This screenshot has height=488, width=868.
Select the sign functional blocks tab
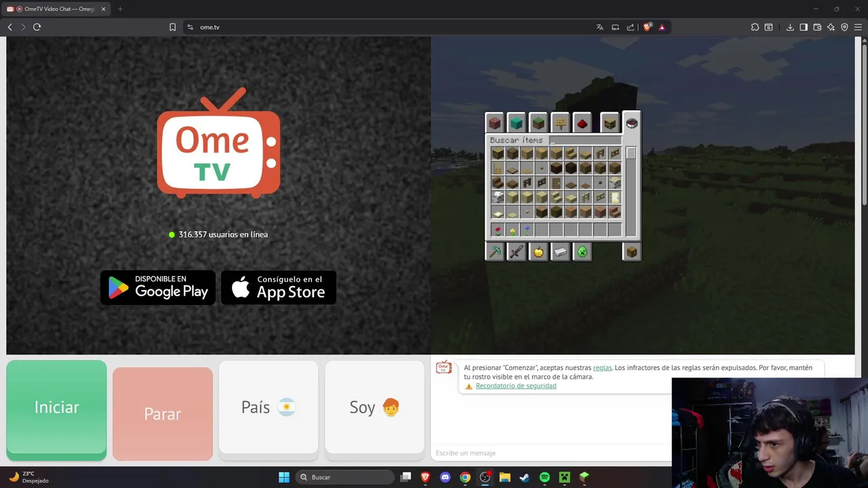(x=560, y=123)
